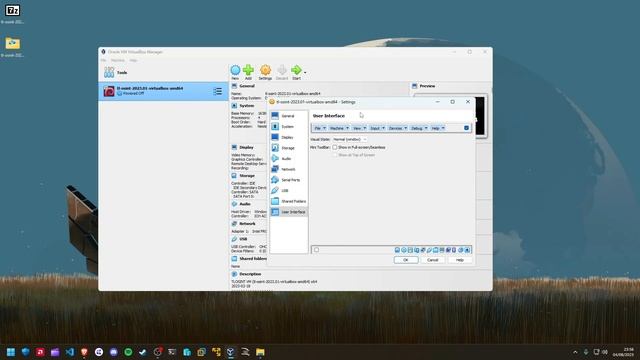
Task: Expand View dropdown in menu-bar editor
Action: 359,128
